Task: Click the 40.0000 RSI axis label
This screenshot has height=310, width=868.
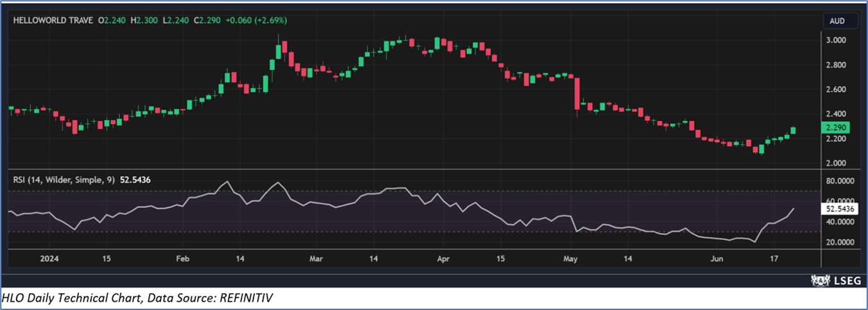Action: 841,222
